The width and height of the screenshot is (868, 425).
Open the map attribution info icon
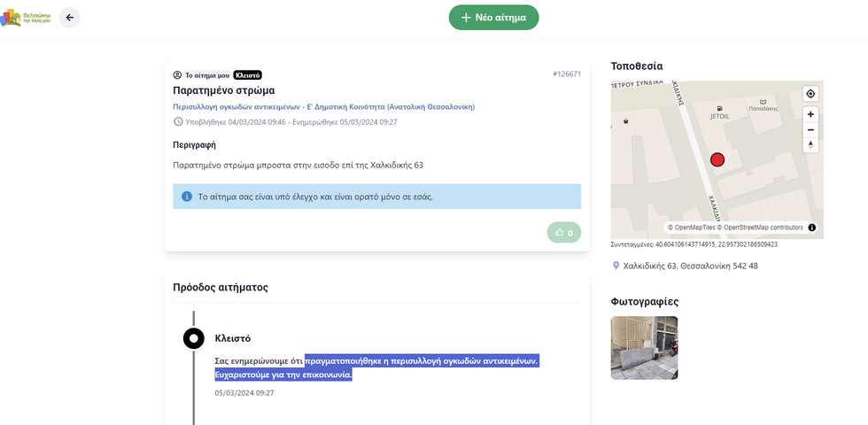click(812, 228)
